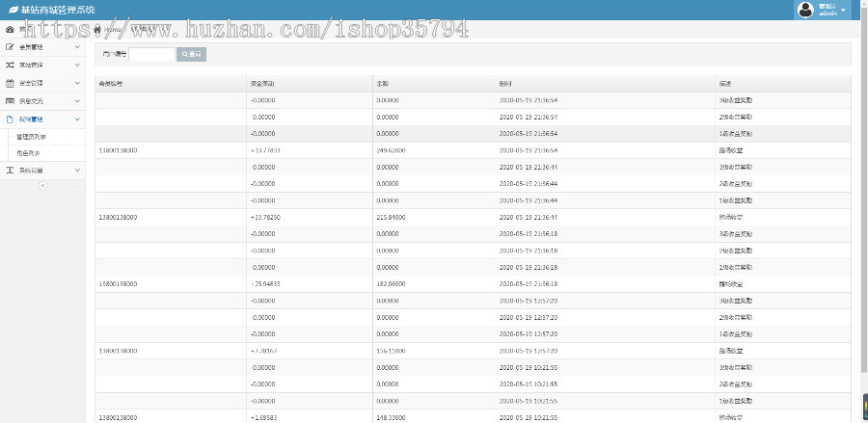868x423 pixels.
Task: Go to Home via the breadcrumb link
Action: [111, 29]
